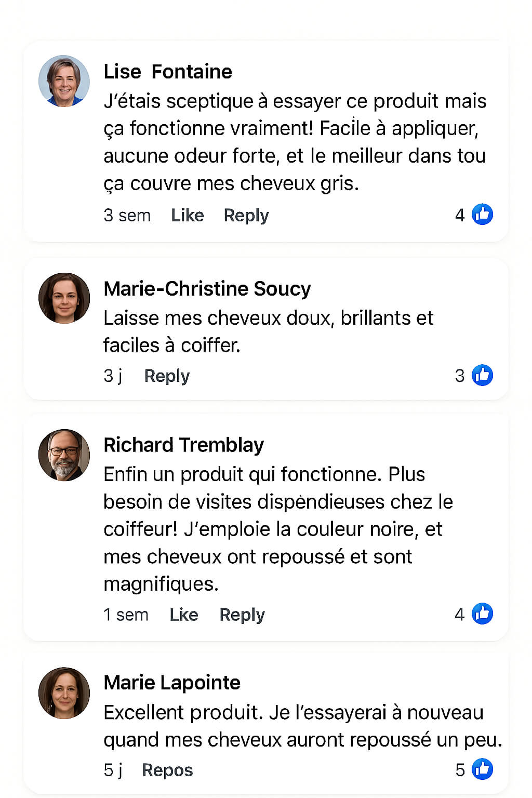Click Repos under Marie Lapointe's comment

tap(167, 770)
